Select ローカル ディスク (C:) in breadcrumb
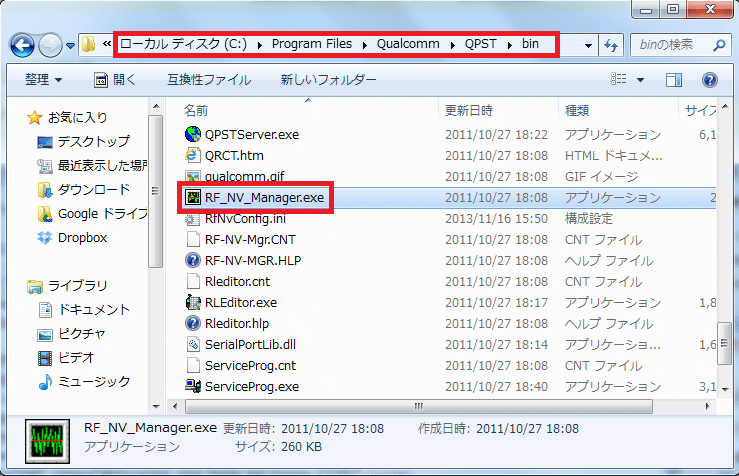 183,44
